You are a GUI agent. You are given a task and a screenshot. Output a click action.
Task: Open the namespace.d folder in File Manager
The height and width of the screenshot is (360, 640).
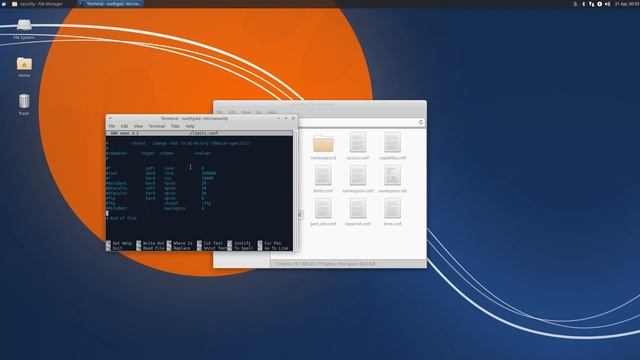click(323, 146)
